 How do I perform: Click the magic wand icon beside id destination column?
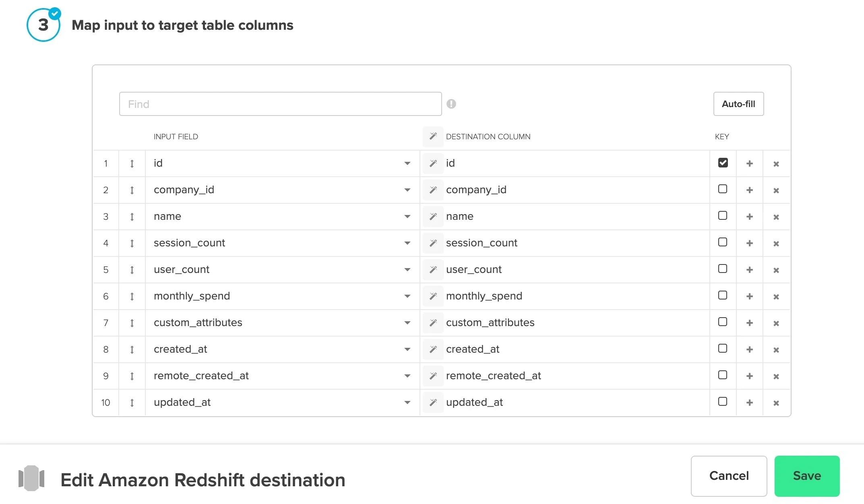433,163
